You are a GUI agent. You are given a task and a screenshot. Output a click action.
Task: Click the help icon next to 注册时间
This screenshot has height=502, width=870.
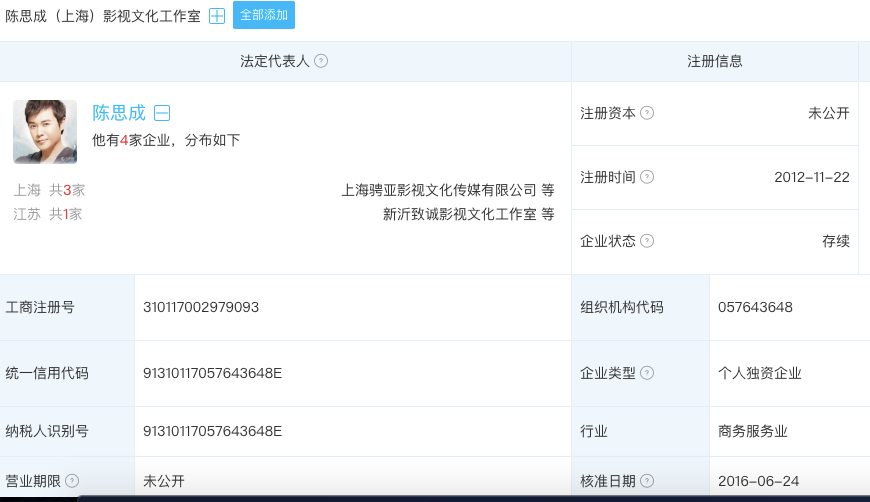pyautogui.click(x=647, y=177)
